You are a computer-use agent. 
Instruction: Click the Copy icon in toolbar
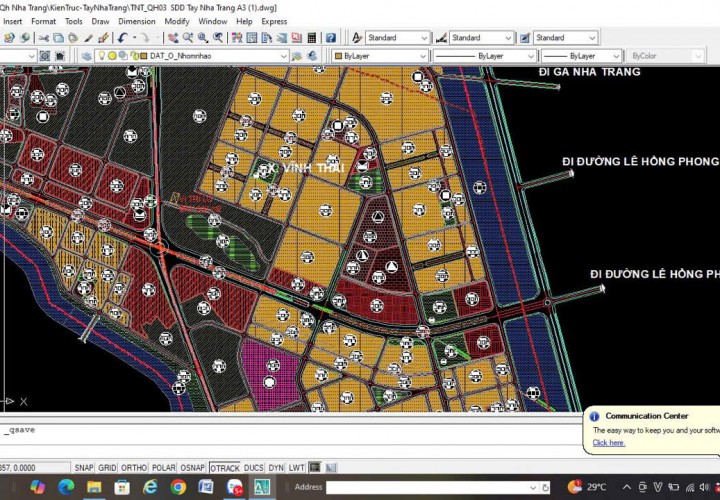[58, 38]
